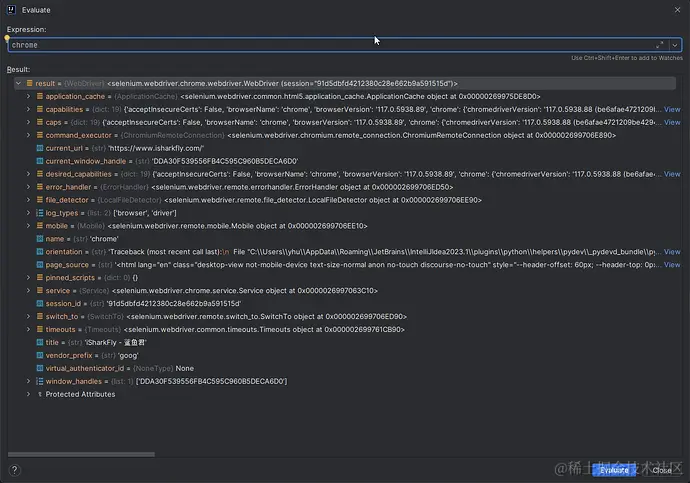The width and height of the screenshot is (690, 483).
Task: Open View link for orientation traceback
Action: 672,252
